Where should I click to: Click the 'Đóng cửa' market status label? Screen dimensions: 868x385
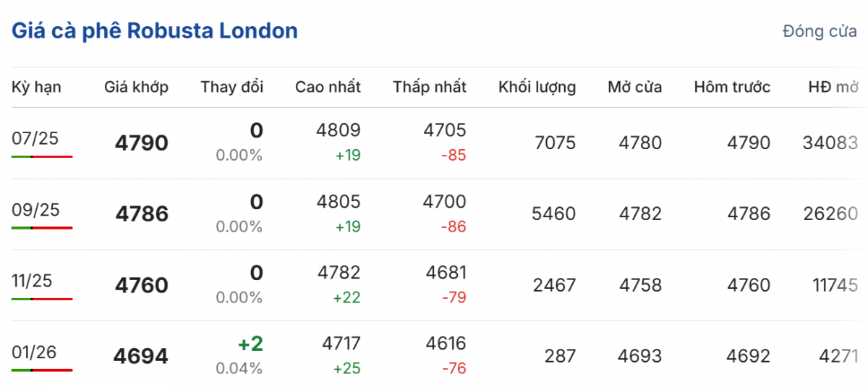[x=820, y=32]
